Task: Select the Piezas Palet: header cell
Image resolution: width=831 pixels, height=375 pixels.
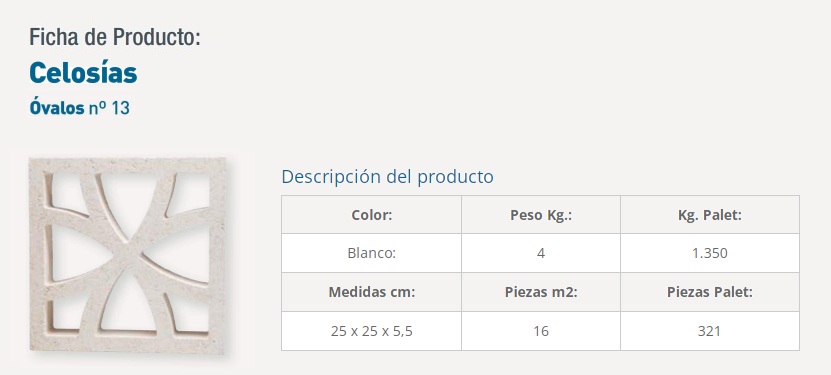Action: point(710,292)
